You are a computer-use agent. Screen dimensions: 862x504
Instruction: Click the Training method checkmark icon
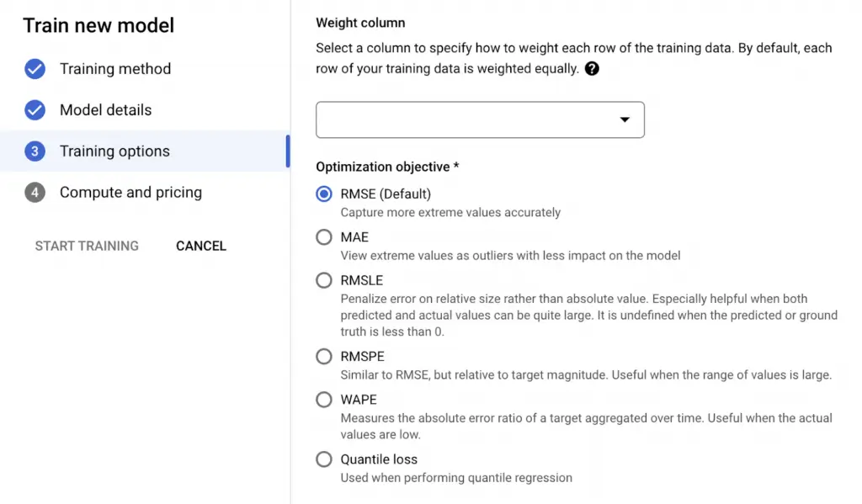pyautogui.click(x=35, y=69)
